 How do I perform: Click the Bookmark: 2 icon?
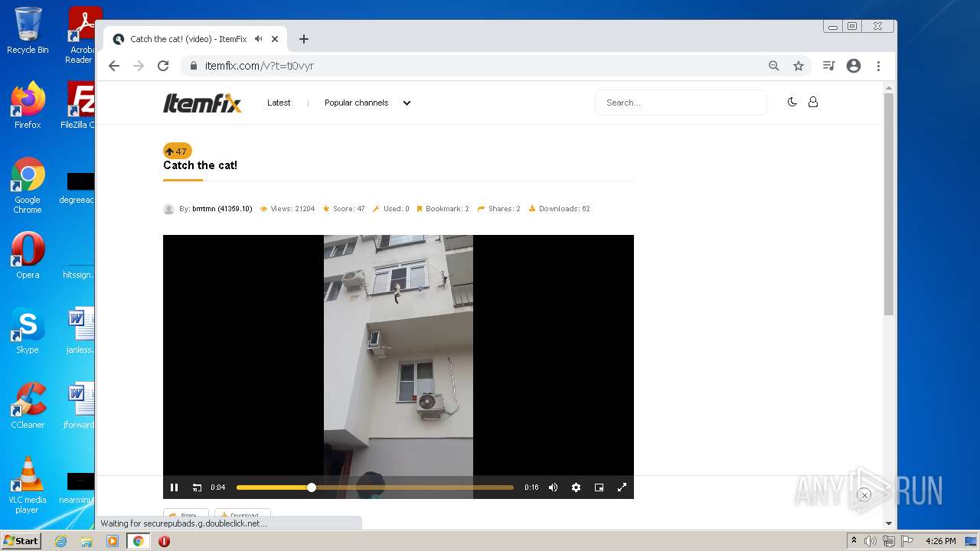click(420, 208)
